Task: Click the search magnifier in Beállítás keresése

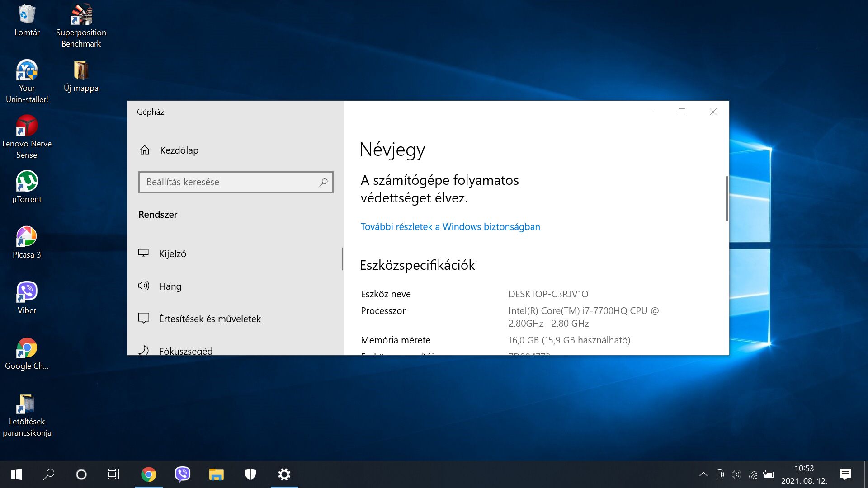Action: click(323, 182)
